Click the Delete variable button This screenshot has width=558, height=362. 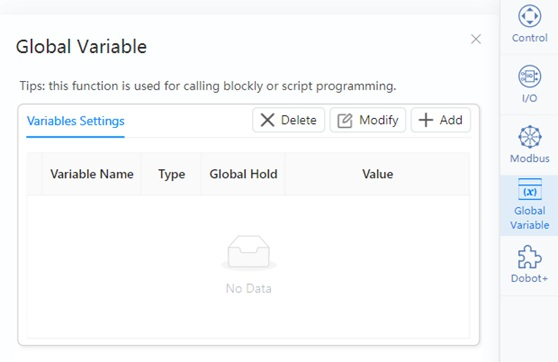(x=289, y=120)
